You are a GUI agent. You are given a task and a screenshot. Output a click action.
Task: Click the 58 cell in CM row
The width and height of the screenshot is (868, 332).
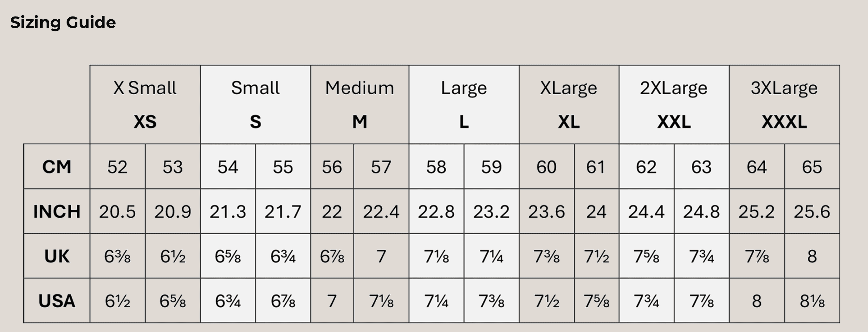coord(436,167)
